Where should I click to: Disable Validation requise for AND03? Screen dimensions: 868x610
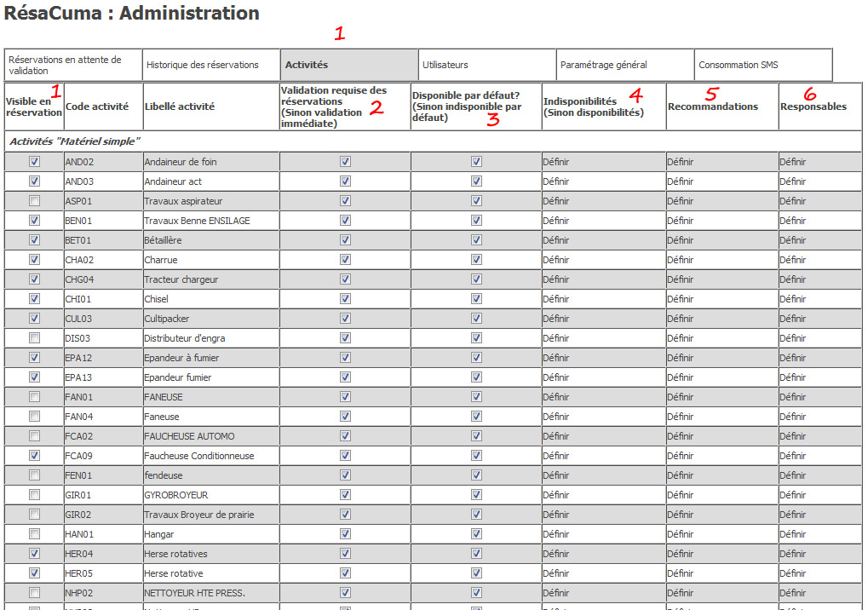pyautogui.click(x=345, y=181)
